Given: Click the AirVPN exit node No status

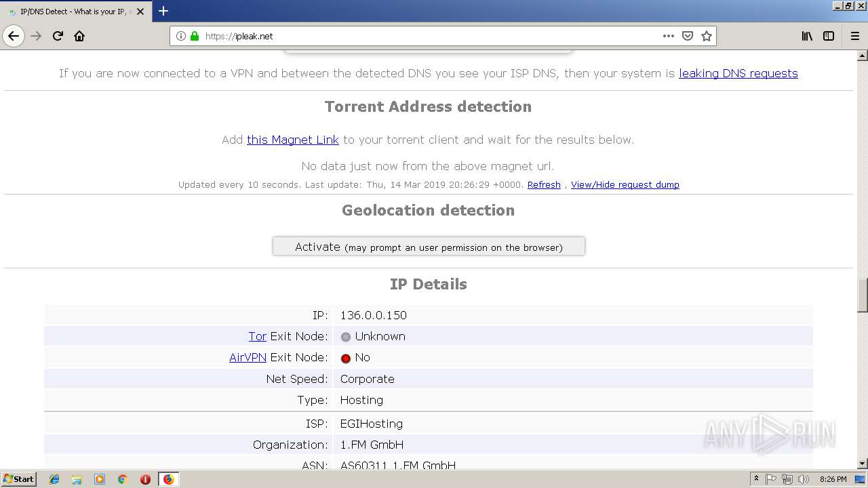Looking at the screenshot, I should (x=355, y=357).
